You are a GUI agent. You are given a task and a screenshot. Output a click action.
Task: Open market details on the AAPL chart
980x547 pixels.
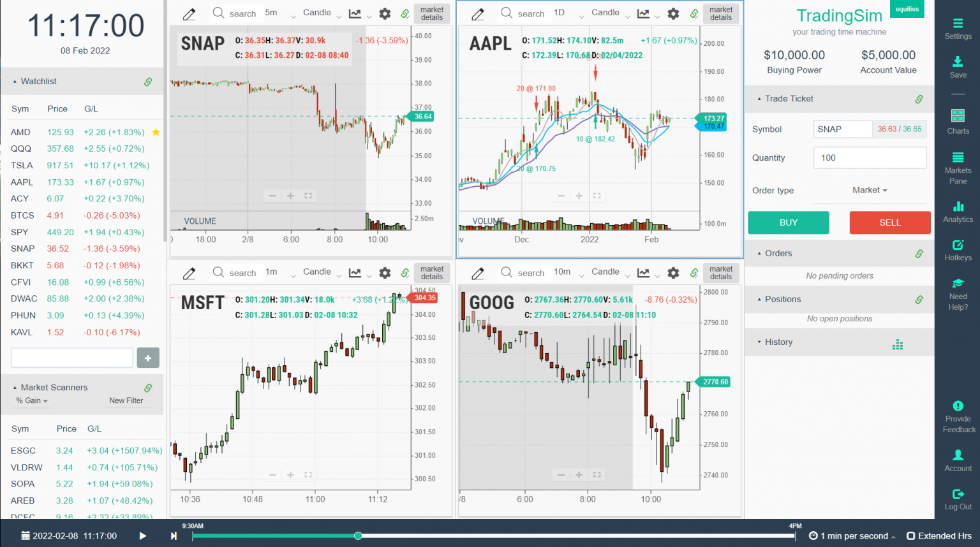click(x=721, y=13)
